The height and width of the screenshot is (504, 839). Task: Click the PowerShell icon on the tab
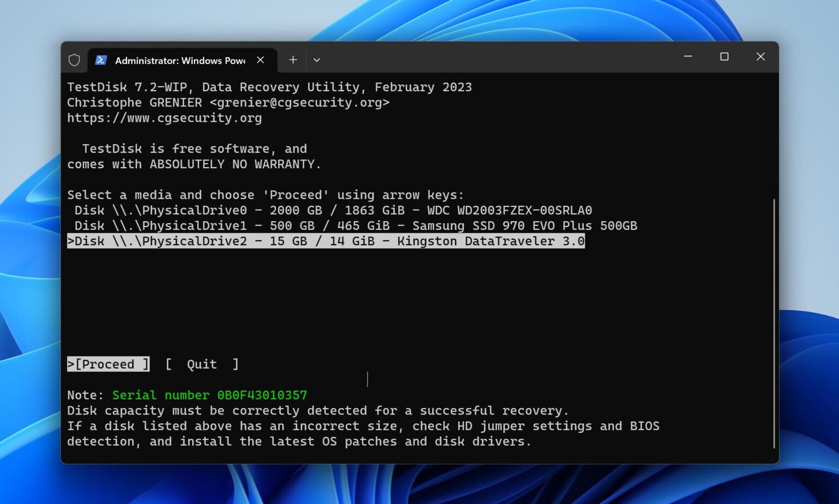[x=101, y=60]
